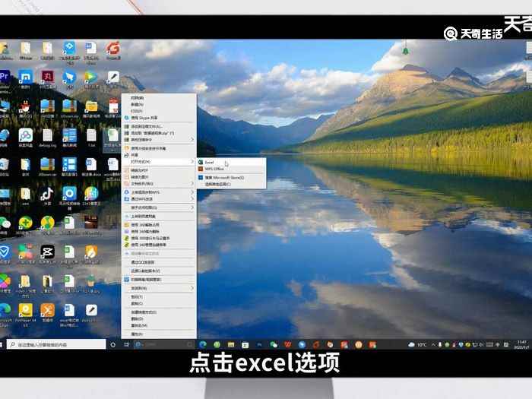Select the 抖音 (TikTok) desktop icon
The height and width of the screenshot is (399, 532).
coord(46,194)
